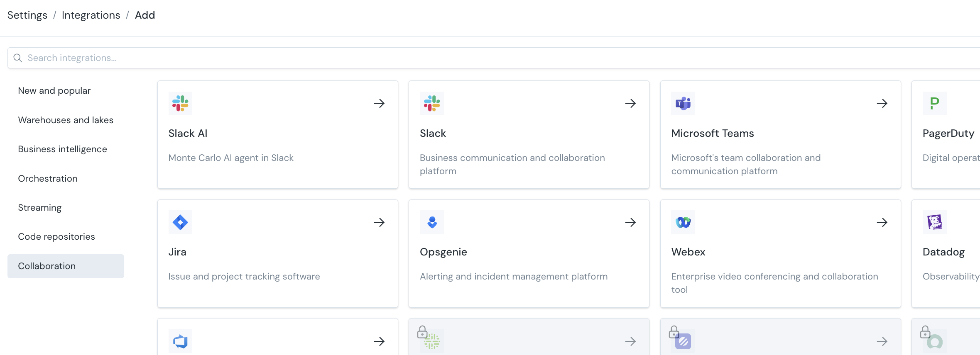Click the logo on the Slack card
The image size is (980, 355).
click(432, 103)
